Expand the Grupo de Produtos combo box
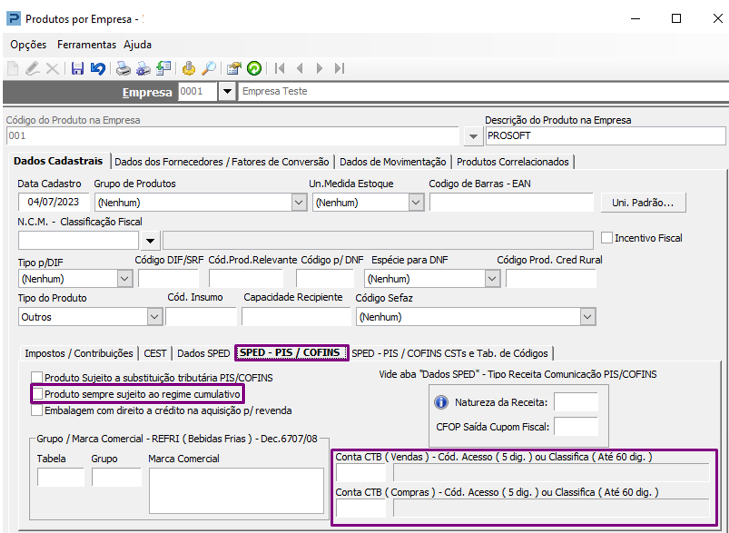729x533 pixels. pos(299,202)
